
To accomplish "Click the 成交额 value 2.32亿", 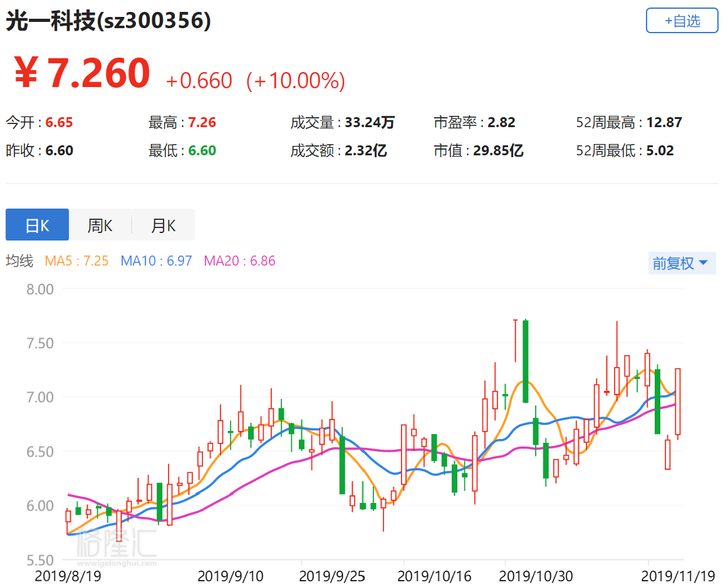I will click(365, 150).
